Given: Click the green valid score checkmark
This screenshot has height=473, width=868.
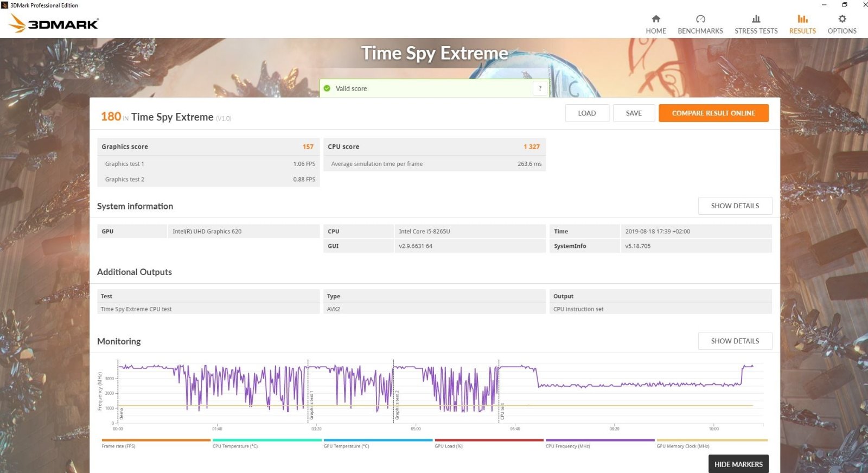Looking at the screenshot, I should [x=327, y=88].
